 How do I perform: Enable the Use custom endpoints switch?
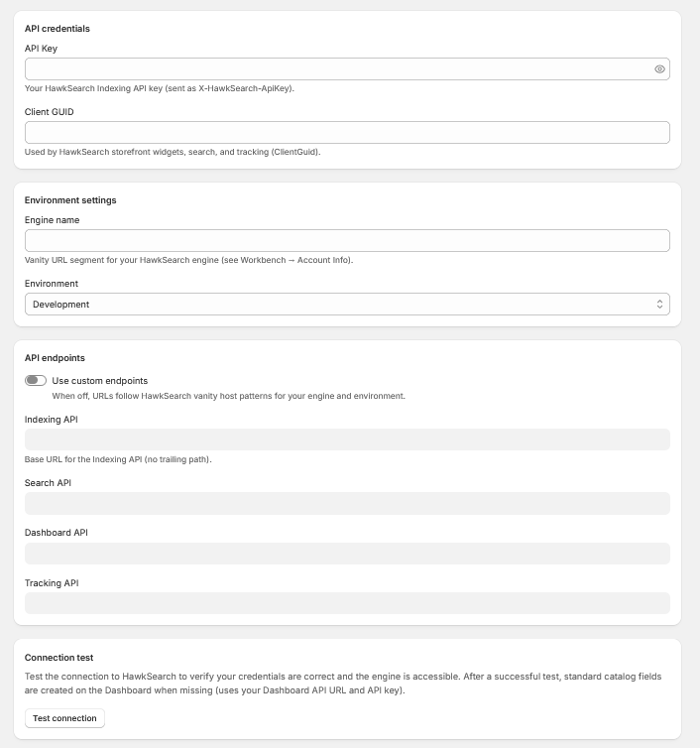[x=36, y=380]
